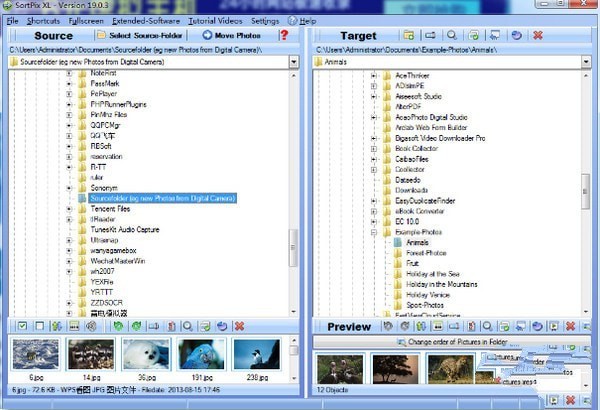Click the Move Photos button
600x410 pixels.
click(232, 35)
